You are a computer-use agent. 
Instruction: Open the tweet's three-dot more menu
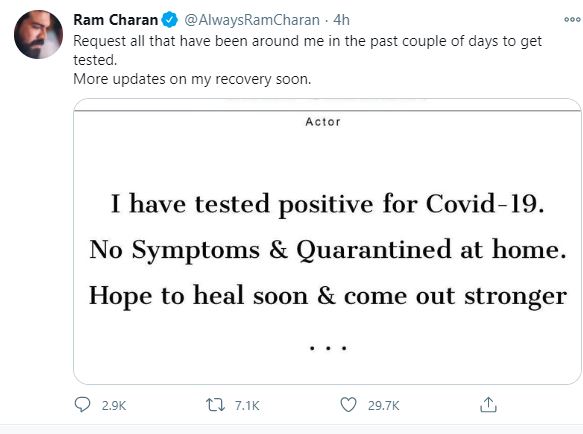pos(572,19)
